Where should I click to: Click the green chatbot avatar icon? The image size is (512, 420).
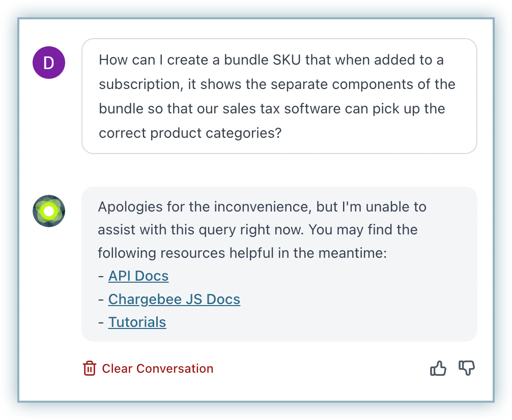[x=49, y=211]
